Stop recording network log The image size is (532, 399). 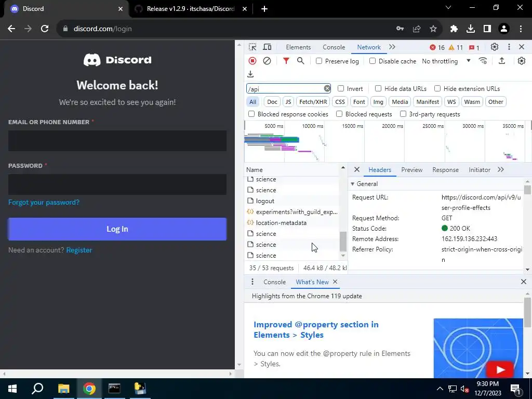pyautogui.click(x=252, y=61)
